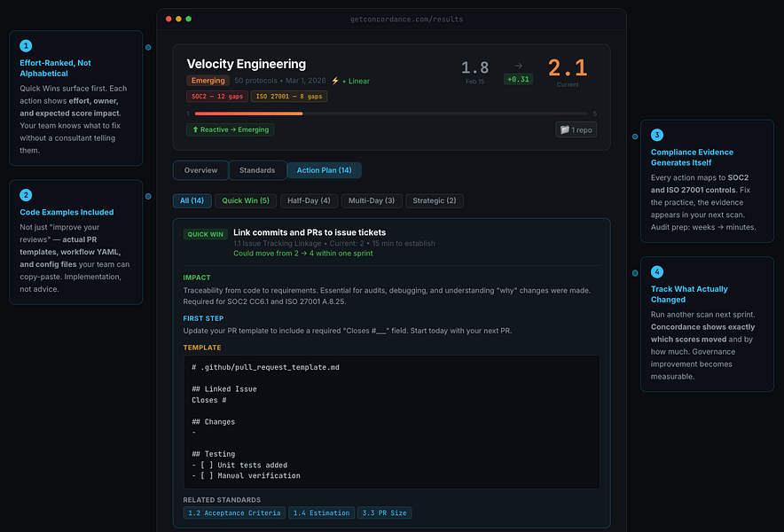
Task: Click the 1.4 Estimation tag
Action: tap(322, 513)
